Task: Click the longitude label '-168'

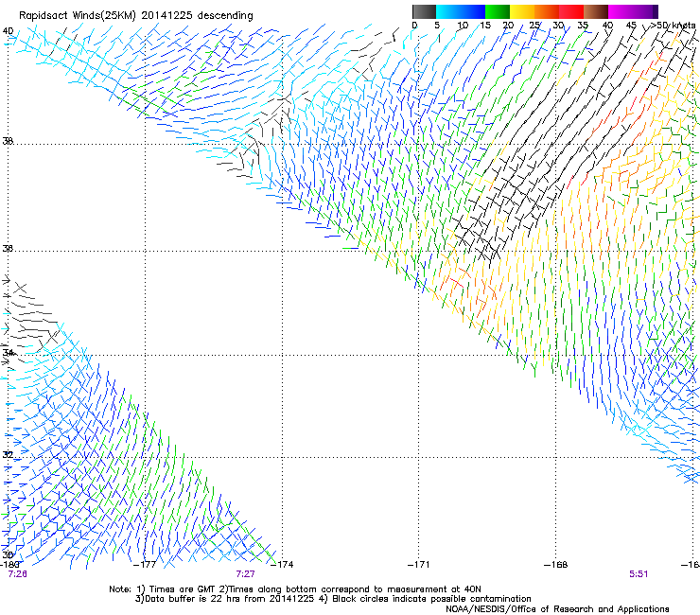Action: (556, 565)
